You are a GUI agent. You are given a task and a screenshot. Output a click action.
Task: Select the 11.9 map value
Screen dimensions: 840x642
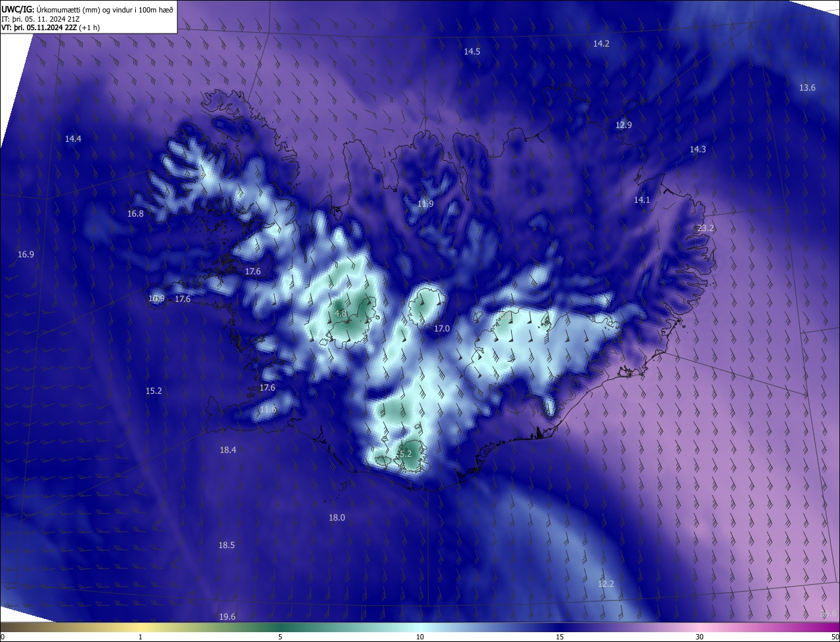(425, 203)
